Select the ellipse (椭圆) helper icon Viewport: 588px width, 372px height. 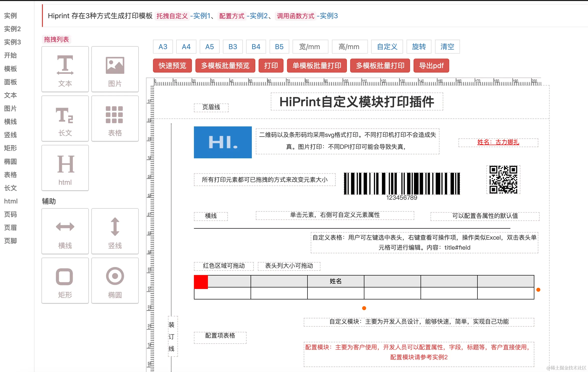pos(115,276)
